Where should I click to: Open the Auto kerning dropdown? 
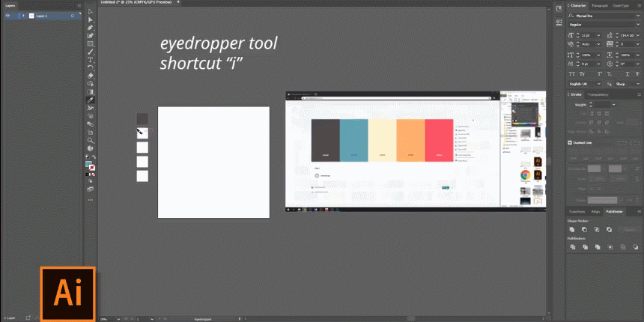[x=599, y=44]
